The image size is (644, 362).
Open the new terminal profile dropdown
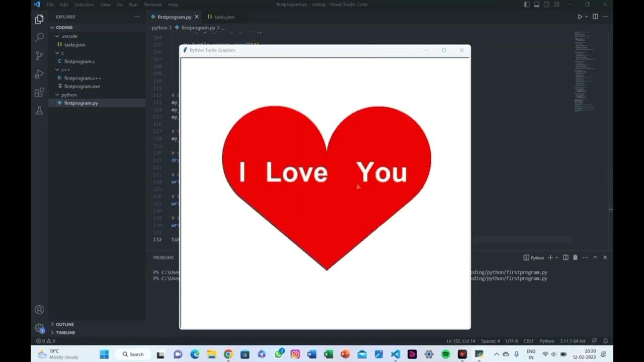(x=556, y=257)
